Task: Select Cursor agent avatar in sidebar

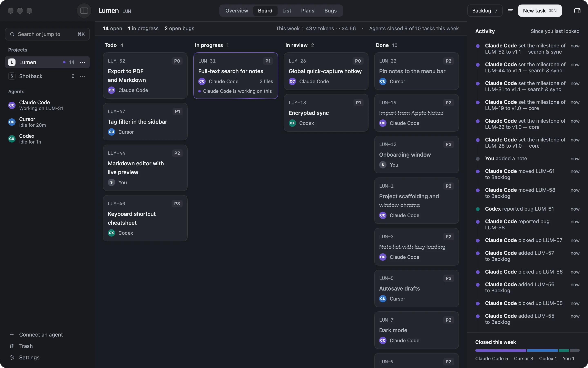Action: tap(12, 122)
